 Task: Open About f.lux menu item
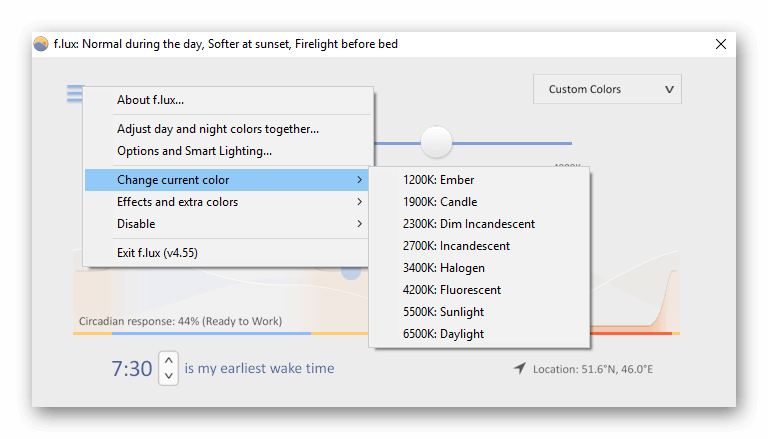point(151,100)
